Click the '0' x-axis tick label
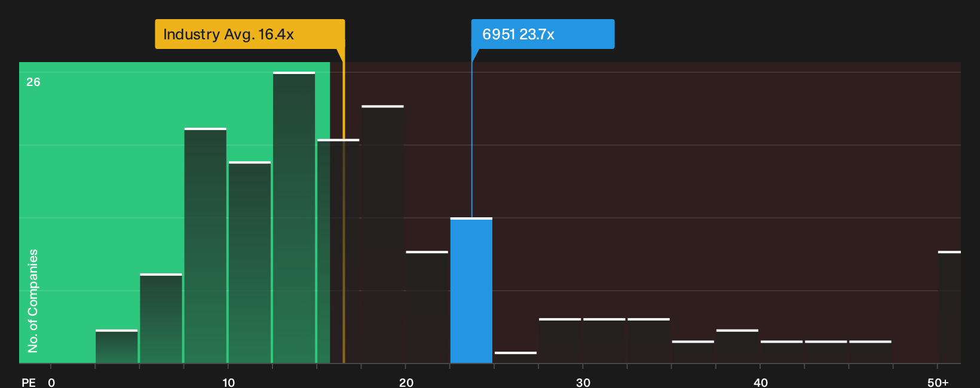The height and width of the screenshot is (388, 980). click(51, 383)
